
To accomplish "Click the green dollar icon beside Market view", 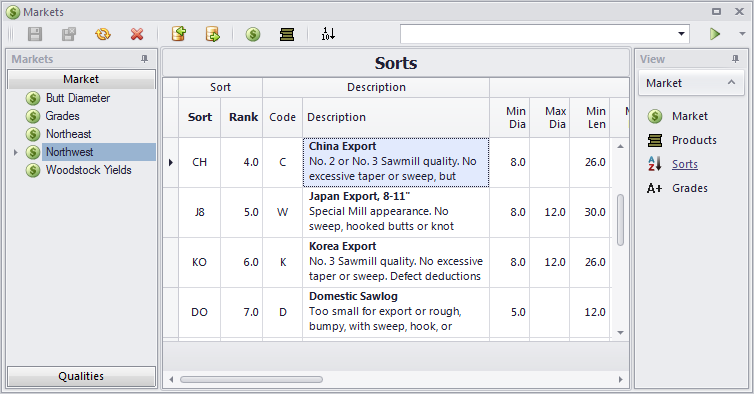I will (654, 116).
